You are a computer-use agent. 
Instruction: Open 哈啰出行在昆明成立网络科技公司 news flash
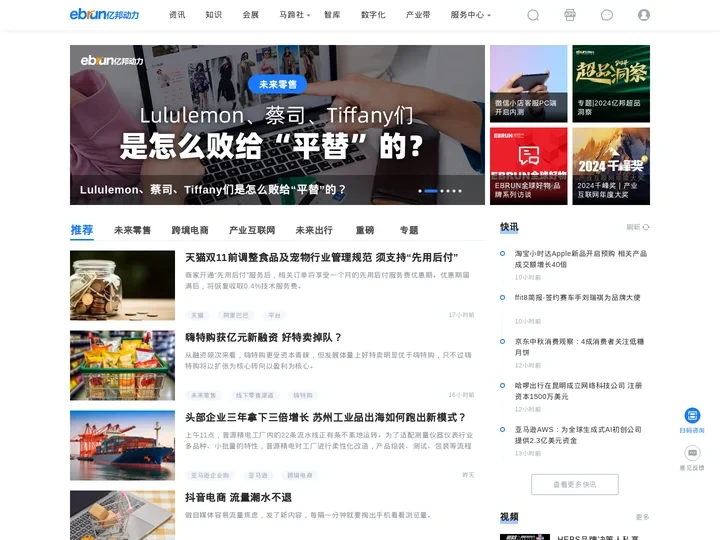click(x=578, y=391)
